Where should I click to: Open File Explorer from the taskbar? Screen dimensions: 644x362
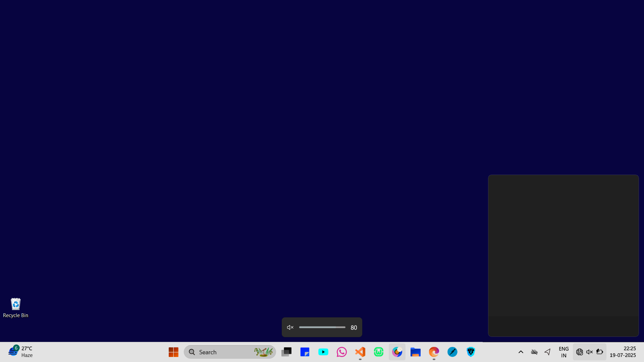pyautogui.click(x=415, y=352)
